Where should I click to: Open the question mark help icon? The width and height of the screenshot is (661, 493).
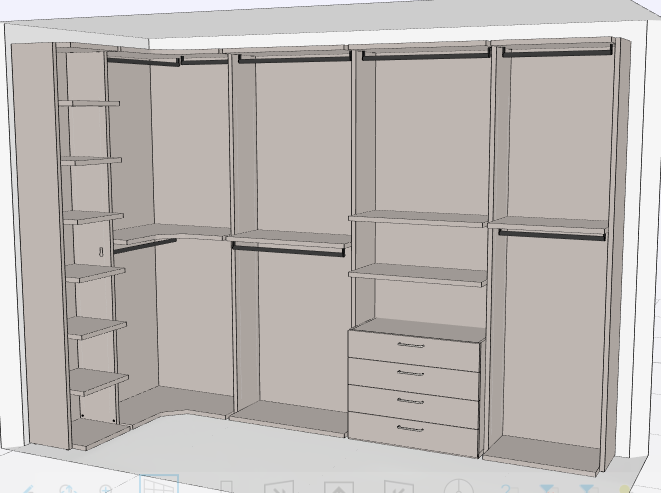[508, 488]
